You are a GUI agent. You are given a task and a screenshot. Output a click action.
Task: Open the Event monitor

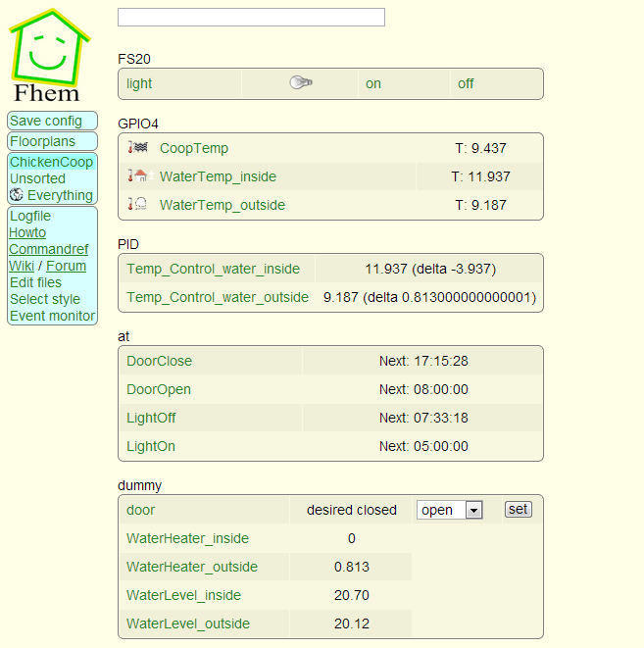tap(53, 316)
